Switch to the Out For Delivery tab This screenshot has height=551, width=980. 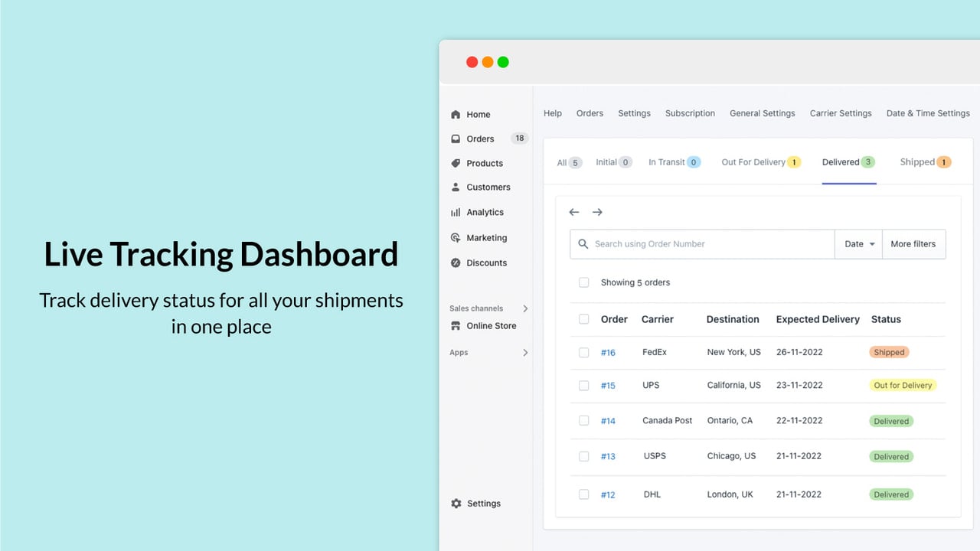[x=761, y=162]
